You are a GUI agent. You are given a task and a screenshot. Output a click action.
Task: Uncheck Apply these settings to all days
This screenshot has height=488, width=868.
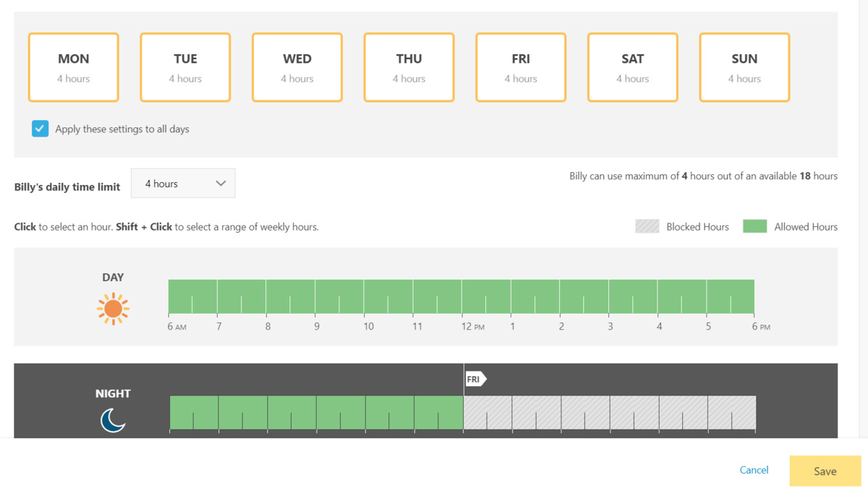tap(40, 129)
